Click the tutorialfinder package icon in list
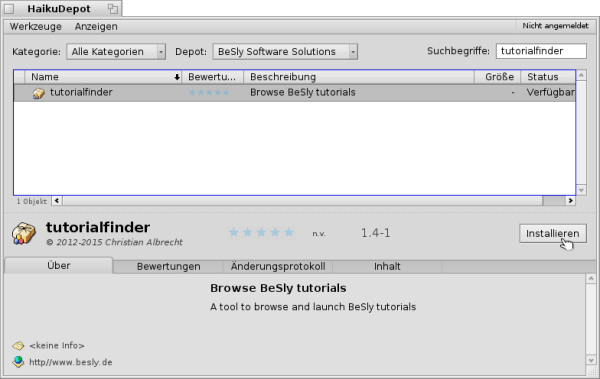Viewport: 600px width, 379px height. (x=38, y=93)
